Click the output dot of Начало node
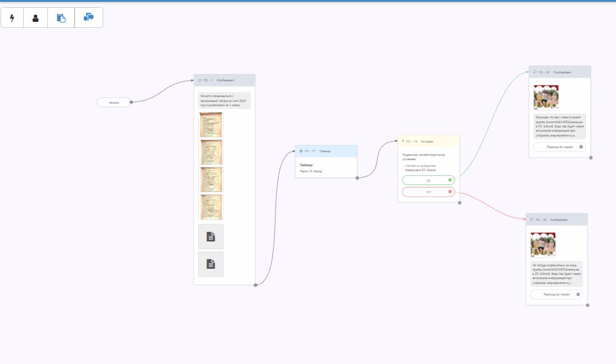The image size is (616, 364). tap(131, 103)
